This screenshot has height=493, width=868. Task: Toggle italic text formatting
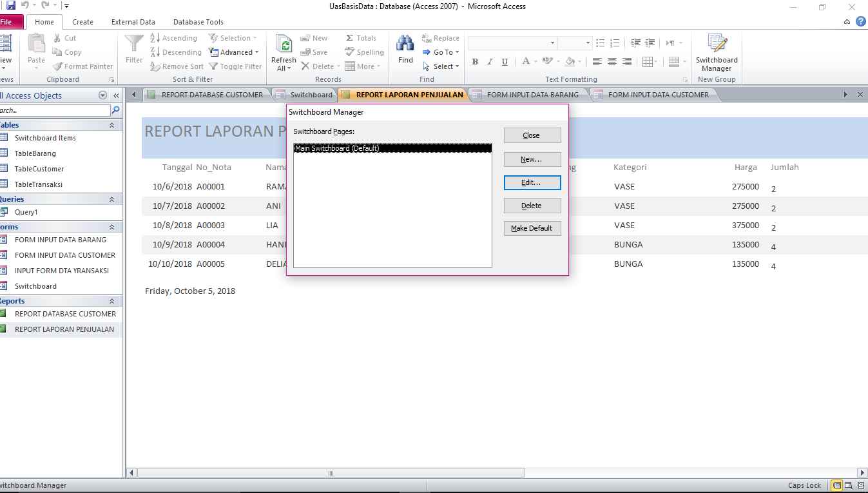pos(490,61)
